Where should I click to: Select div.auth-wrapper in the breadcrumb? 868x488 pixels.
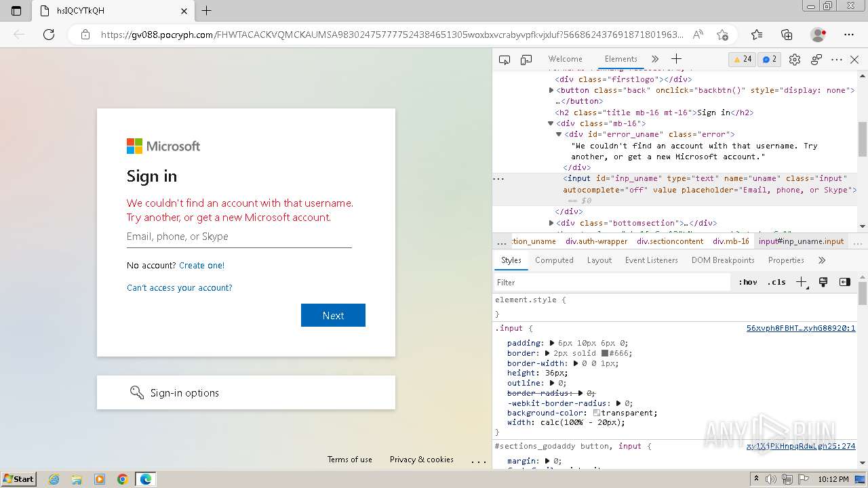tap(597, 241)
